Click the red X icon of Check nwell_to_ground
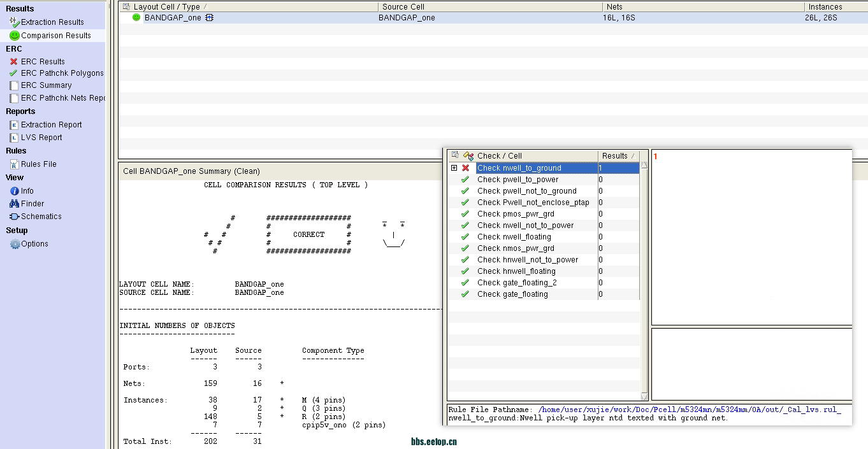Viewport: 868px width, 449px height. (466, 168)
